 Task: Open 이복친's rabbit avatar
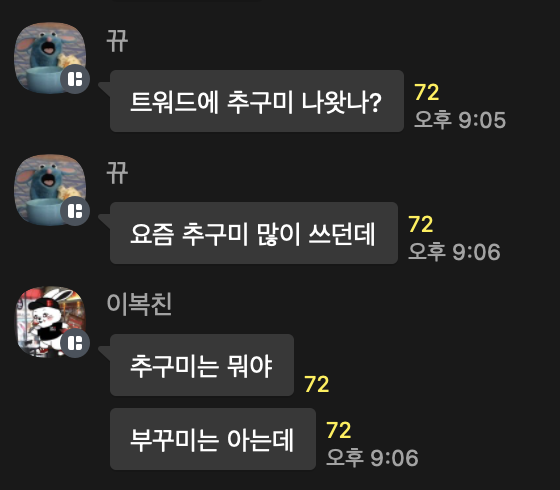pyautogui.click(x=50, y=321)
